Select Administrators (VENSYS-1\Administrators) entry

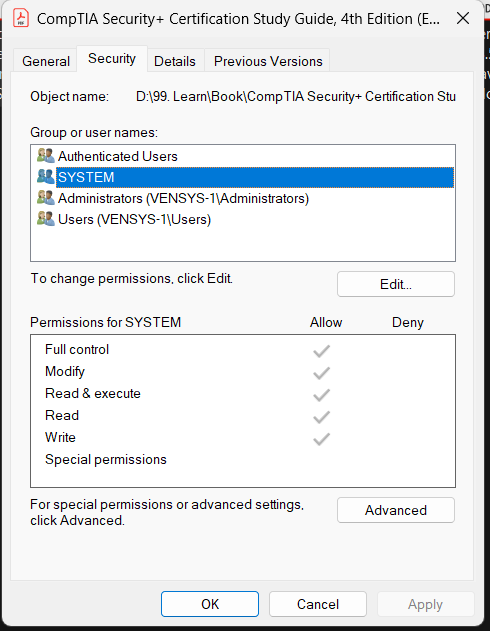tap(183, 198)
